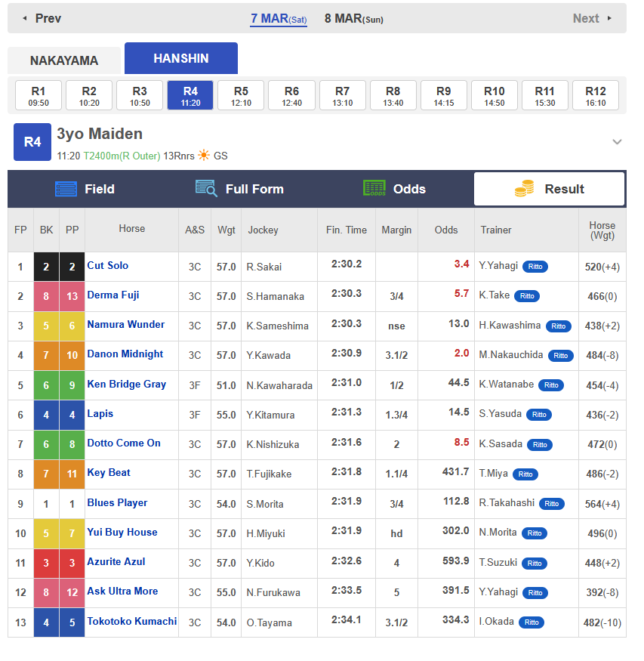Open the Full Form tab
Image resolution: width=644 pixels, height=661 pixels.
pyautogui.click(x=239, y=189)
